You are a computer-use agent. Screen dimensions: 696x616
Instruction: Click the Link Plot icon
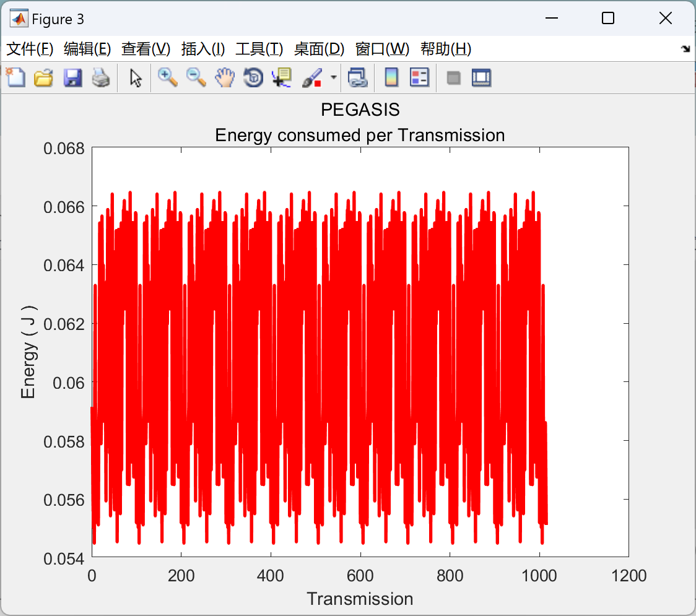pos(357,78)
